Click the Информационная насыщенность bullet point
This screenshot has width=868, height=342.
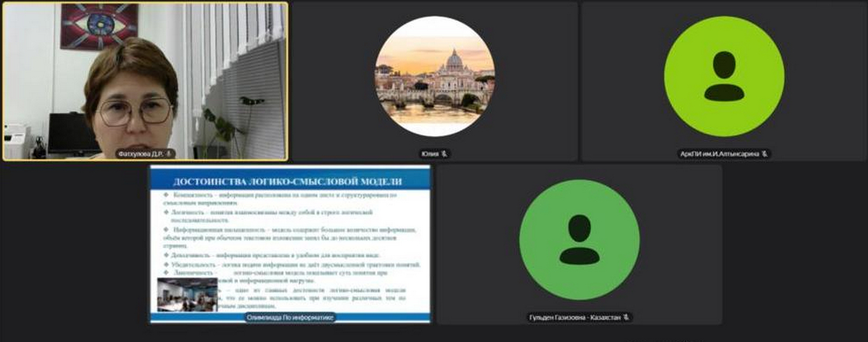coord(294,230)
